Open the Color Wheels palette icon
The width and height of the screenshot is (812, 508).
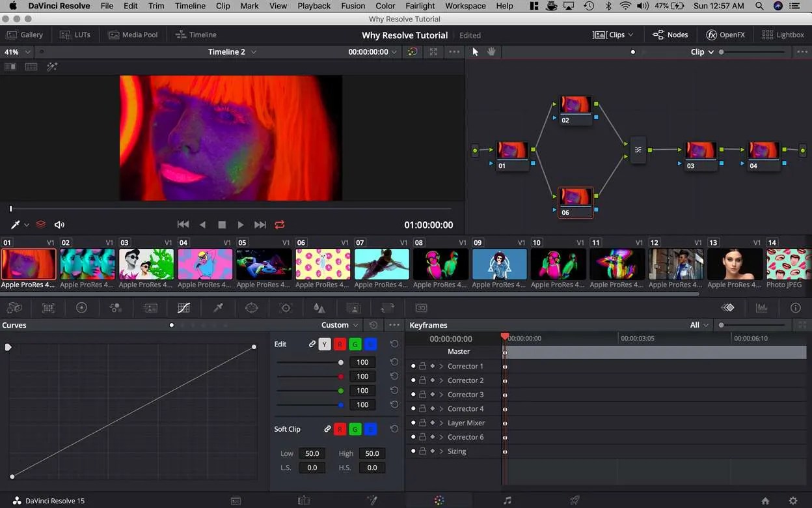(81, 308)
